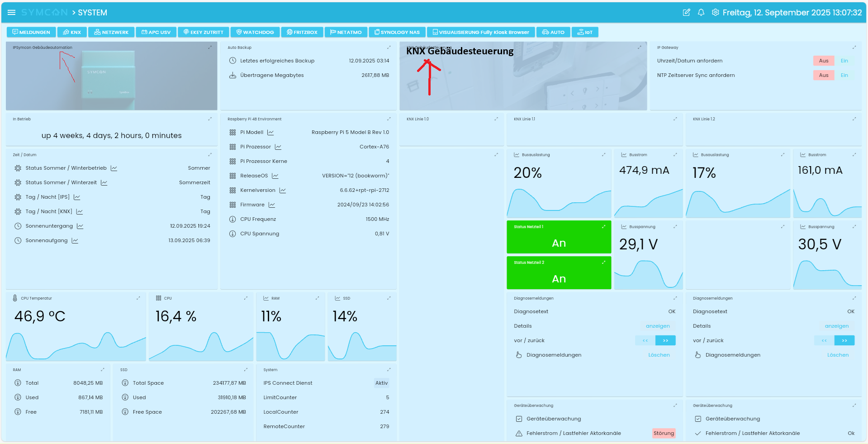Click Löschen in the right Diagnosemeldungen panel

(x=838, y=355)
